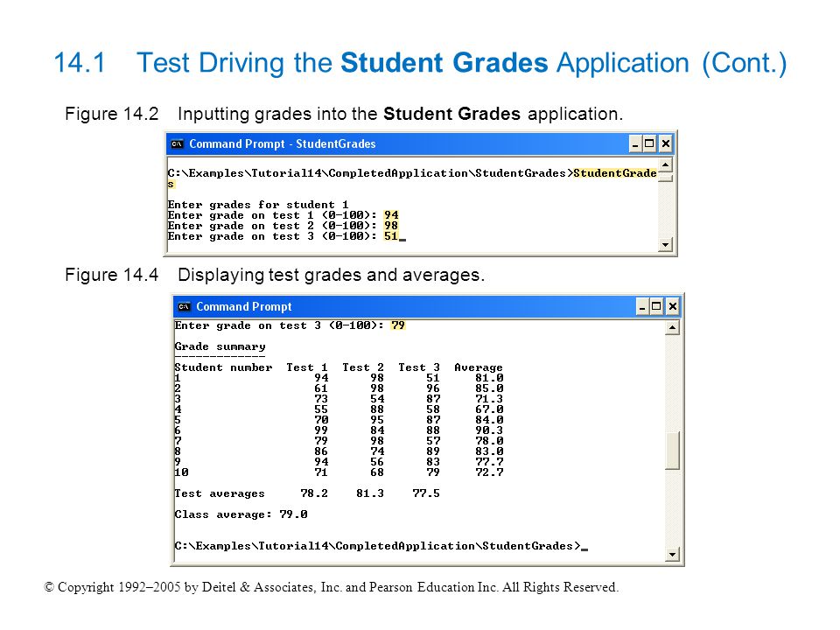Close the lower Command Prompt window
This screenshot has height=630, width=840.
(672, 307)
